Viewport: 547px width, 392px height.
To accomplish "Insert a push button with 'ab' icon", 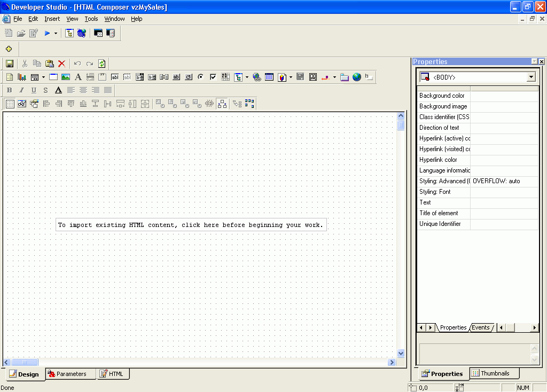I will pyautogui.click(x=176, y=77).
